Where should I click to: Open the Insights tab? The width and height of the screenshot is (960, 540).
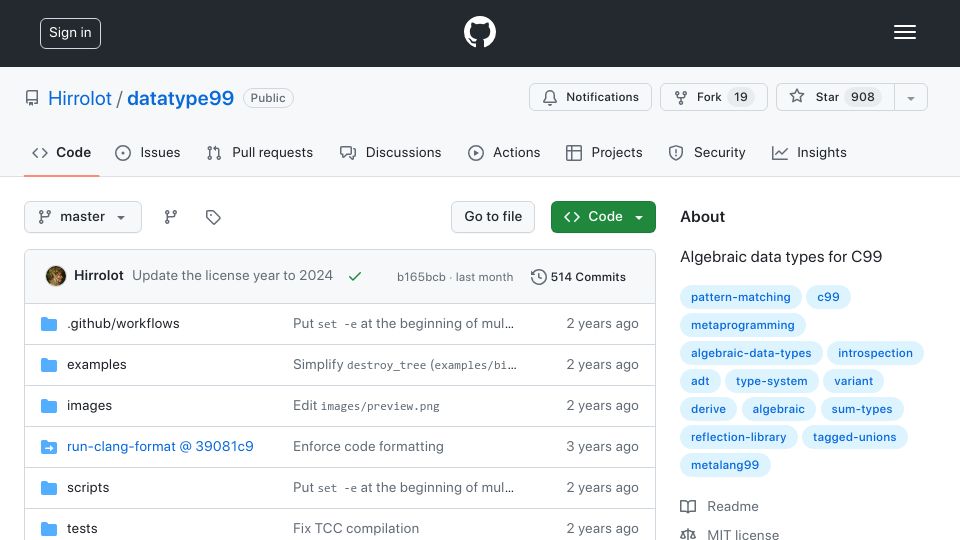[809, 152]
